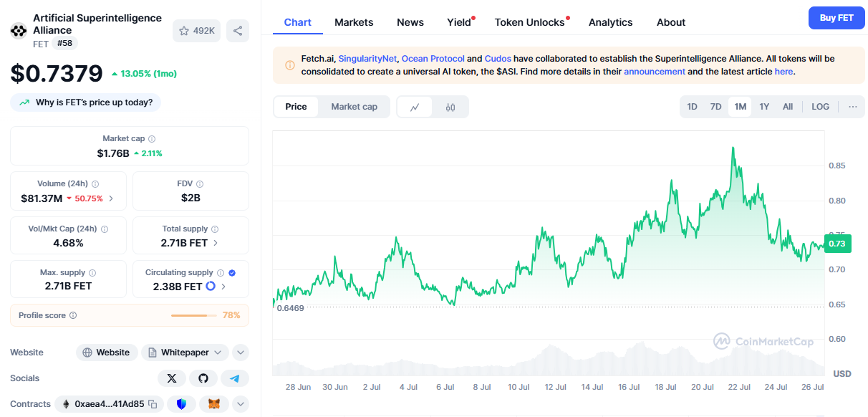Image resolution: width=868 pixels, height=417 pixels.
Task: Switch to line chart view
Action: coord(415,107)
